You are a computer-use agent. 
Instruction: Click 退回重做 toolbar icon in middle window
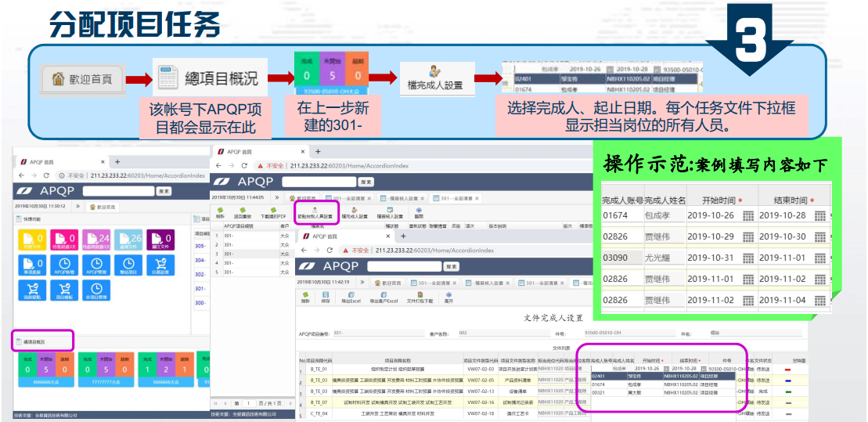click(x=243, y=213)
